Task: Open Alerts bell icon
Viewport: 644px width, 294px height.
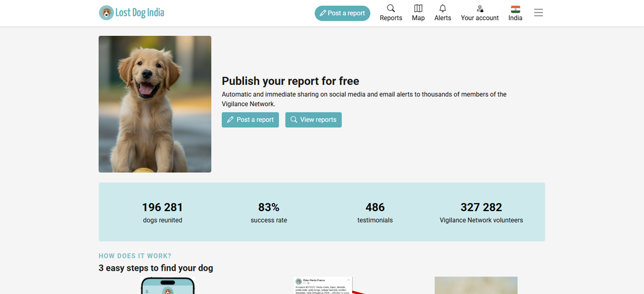Action: (x=442, y=8)
